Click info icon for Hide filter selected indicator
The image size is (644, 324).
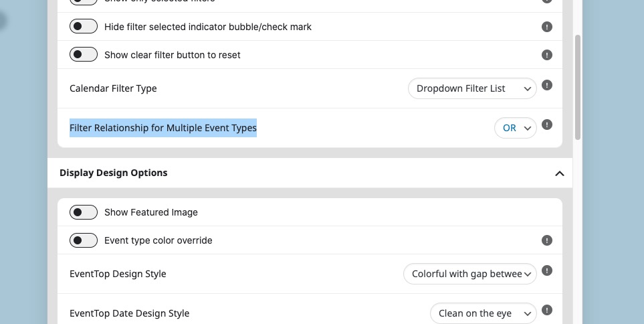click(546, 27)
